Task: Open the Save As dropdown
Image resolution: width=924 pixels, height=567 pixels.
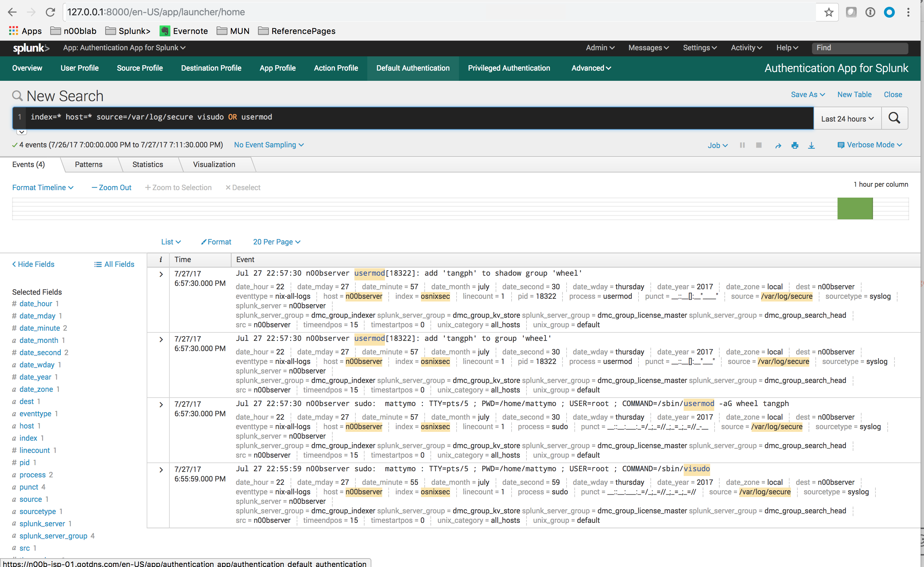Action: [808, 94]
